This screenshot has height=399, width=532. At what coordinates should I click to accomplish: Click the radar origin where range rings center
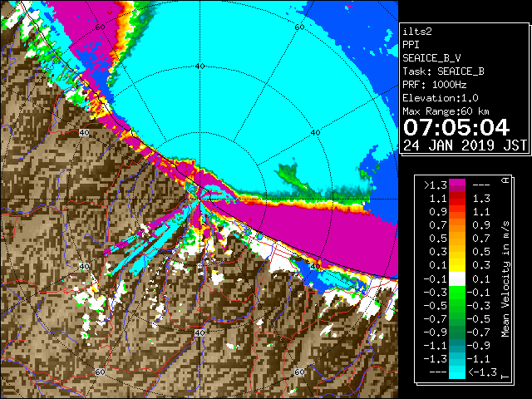click(x=199, y=199)
